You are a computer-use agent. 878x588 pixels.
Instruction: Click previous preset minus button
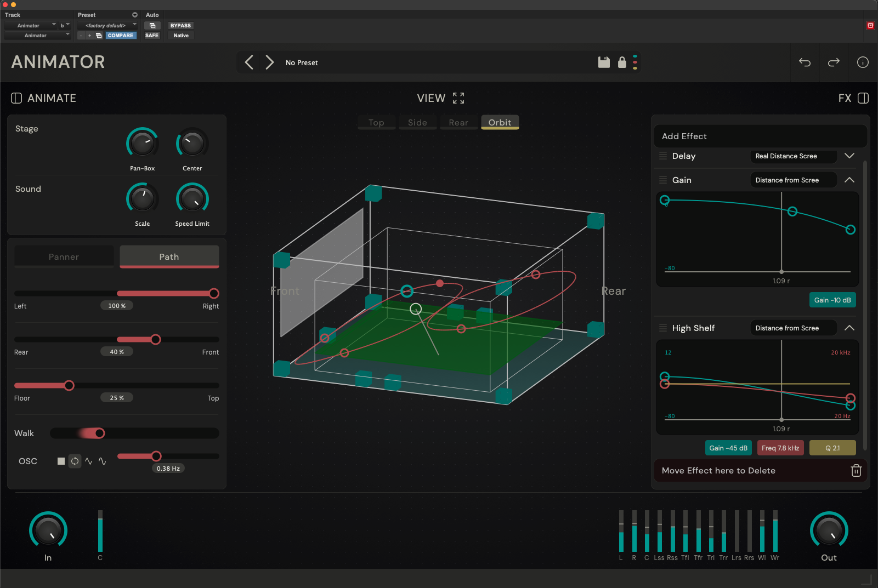(81, 36)
